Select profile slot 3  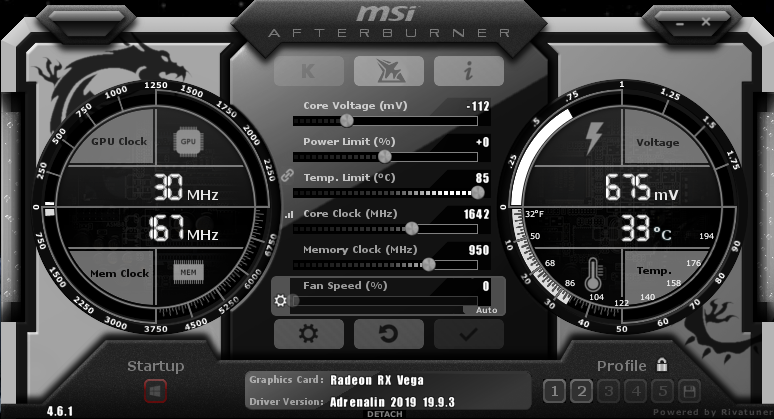pyautogui.click(x=609, y=392)
